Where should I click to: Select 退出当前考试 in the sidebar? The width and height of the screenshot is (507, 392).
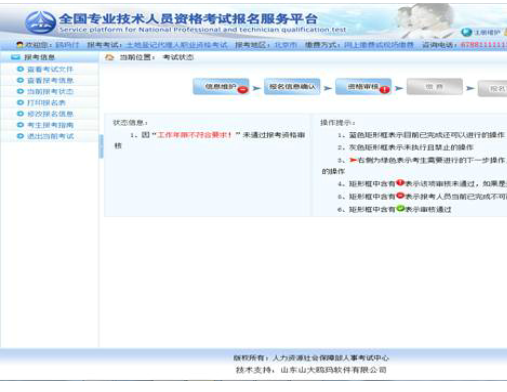50,136
